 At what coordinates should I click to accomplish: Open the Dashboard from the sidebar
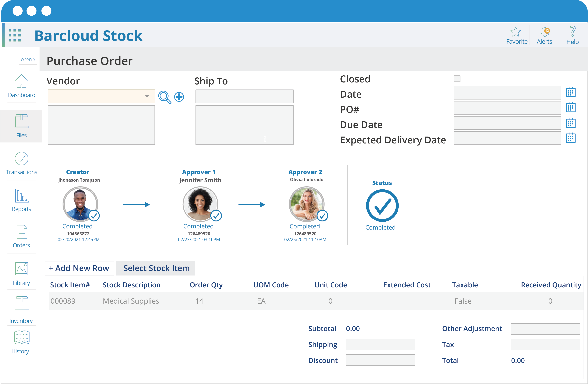[21, 87]
